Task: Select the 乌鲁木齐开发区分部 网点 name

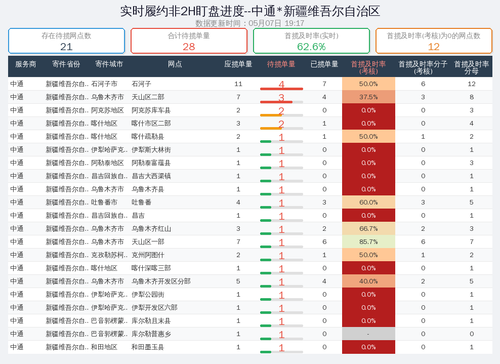Action: tap(161, 281)
